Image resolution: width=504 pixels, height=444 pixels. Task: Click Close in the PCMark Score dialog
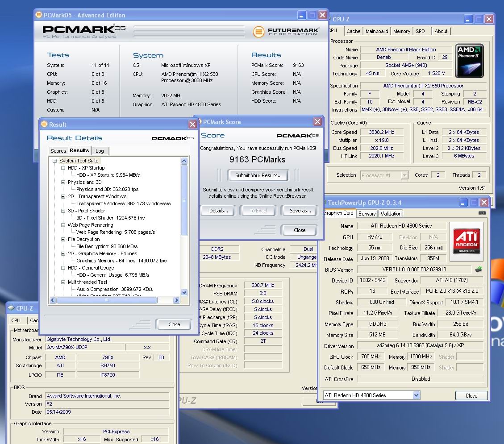(299, 230)
